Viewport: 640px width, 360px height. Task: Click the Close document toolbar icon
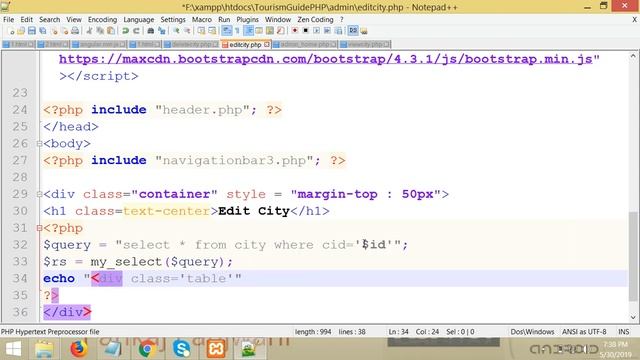[x=54, y=31]
